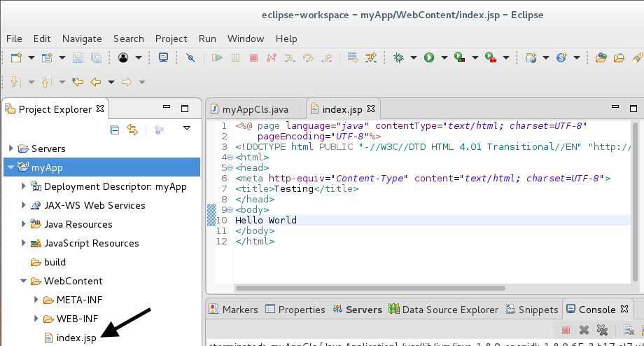The height and width of the screenshot is (346, 644).
Task: Click Collapse All icon in Project Explorer
Action: tap(115, 130)
